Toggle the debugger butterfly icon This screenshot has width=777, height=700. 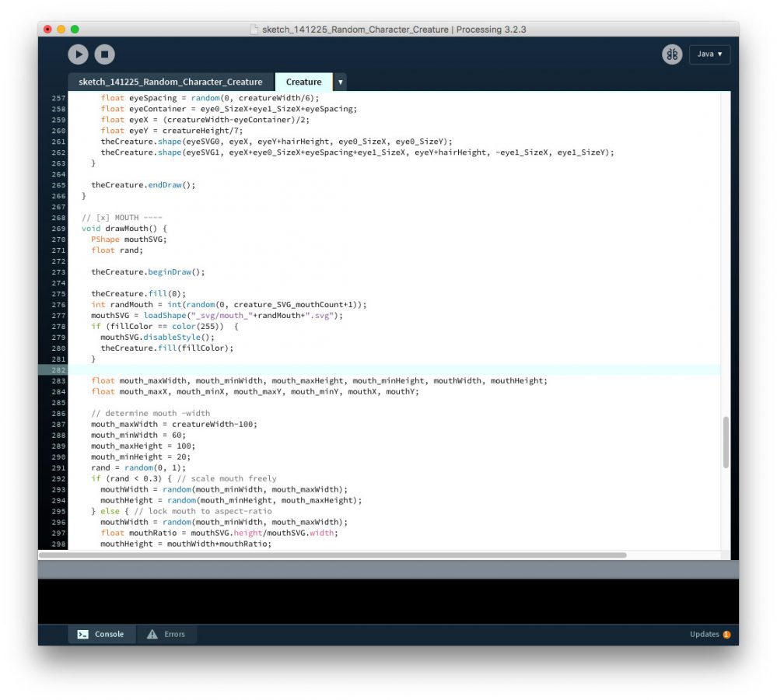click(671, 54)
